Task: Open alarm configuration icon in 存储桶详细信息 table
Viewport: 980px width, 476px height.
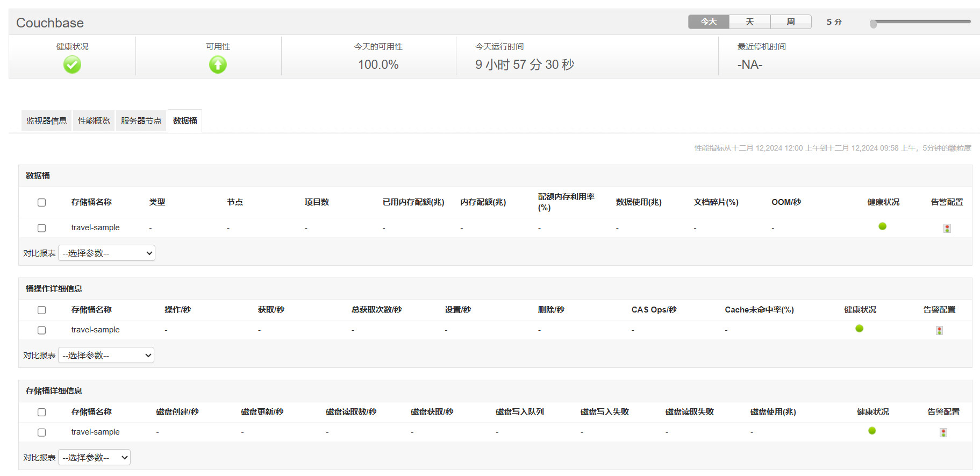Action: [943, 432]
